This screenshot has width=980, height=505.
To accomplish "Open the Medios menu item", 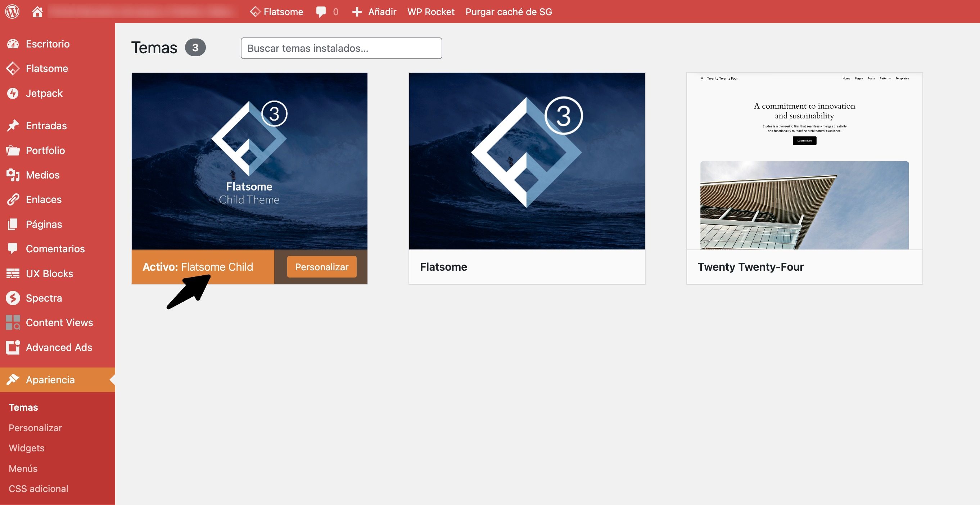I will click(42, 175).
